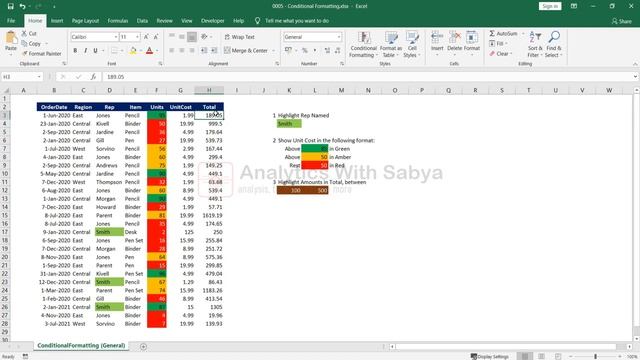Click the zoom slider in the status bar
640x360 pixels.
click(595, 357)
